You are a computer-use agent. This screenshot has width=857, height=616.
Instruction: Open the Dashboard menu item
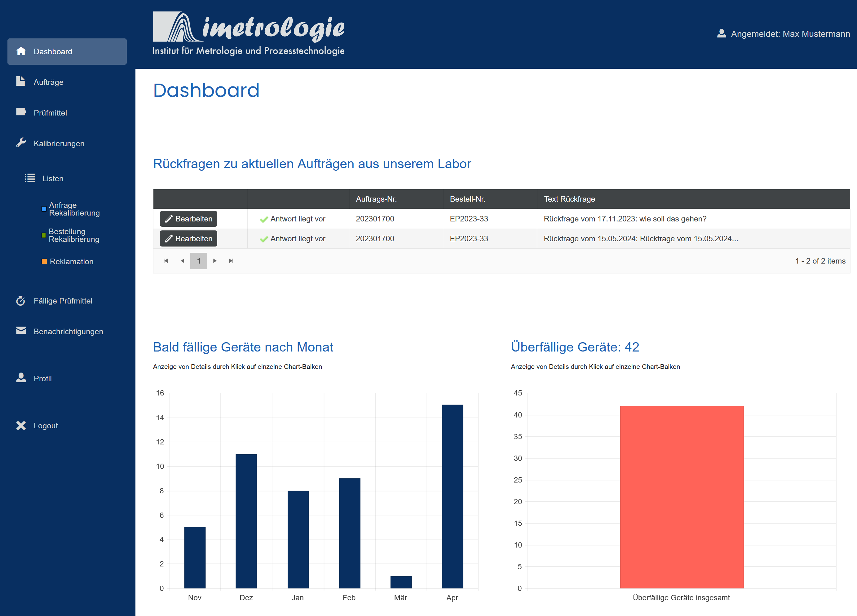[67, 51]
